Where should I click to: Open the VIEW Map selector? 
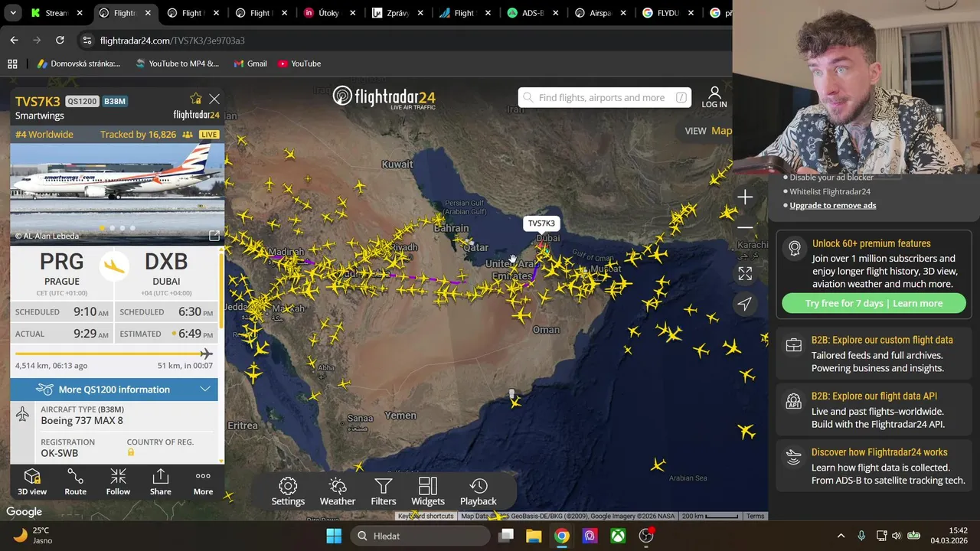coord(708,131)
